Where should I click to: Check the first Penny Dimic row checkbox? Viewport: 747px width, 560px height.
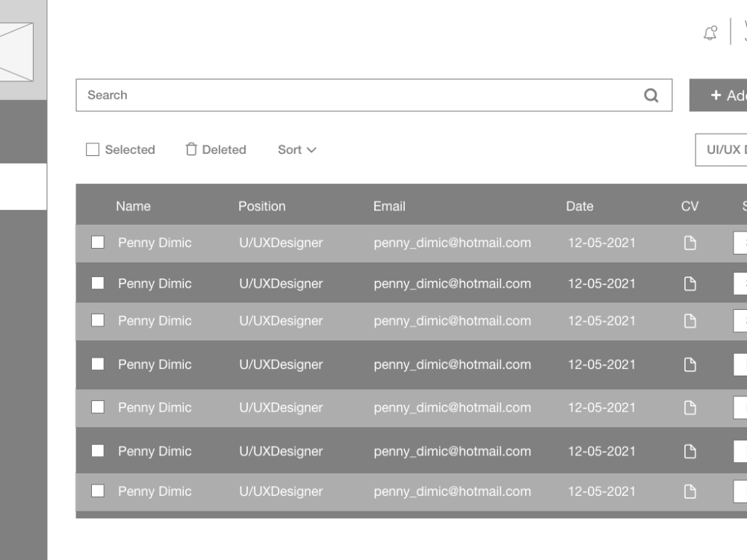[98, 242]
